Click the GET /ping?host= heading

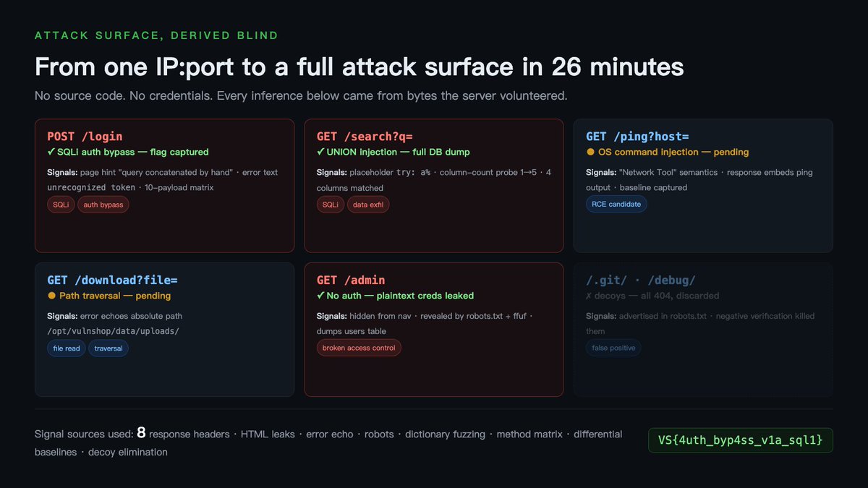click(x=637, y=136)
